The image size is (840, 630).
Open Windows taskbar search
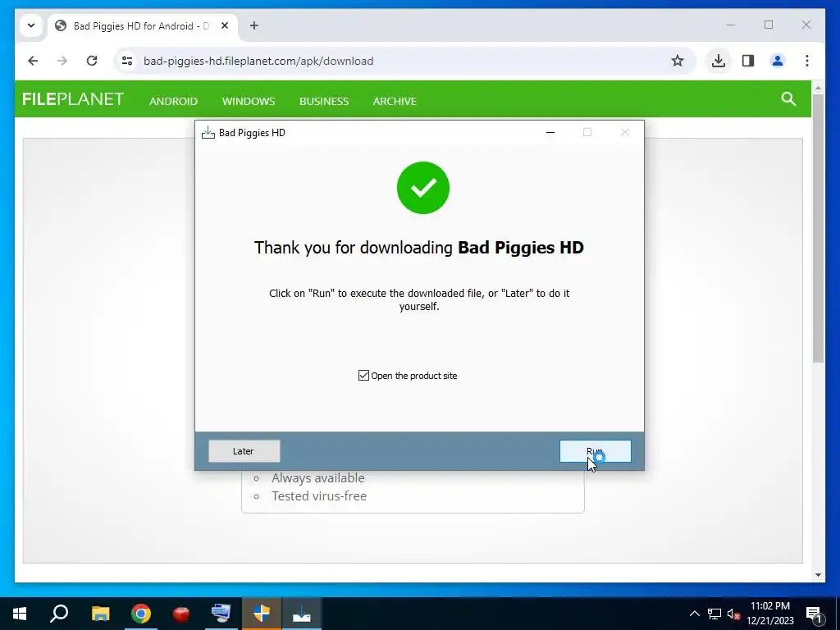point(59,614)
